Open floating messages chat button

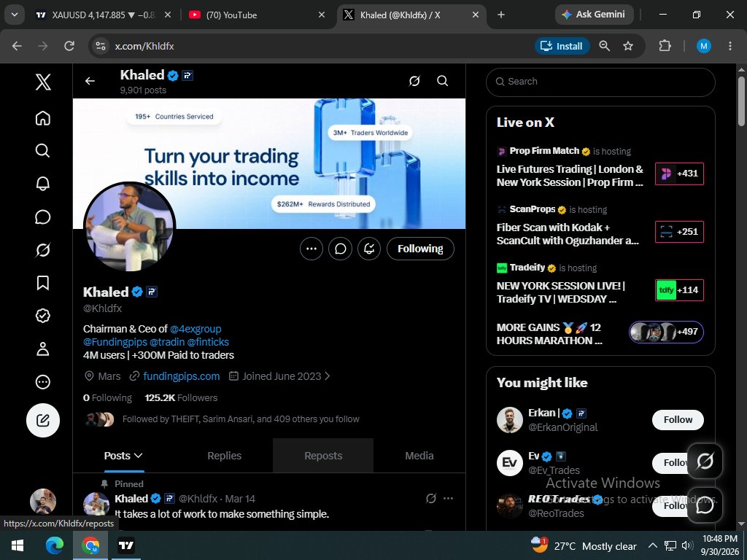pyautogui.click(x=705, y=505)
